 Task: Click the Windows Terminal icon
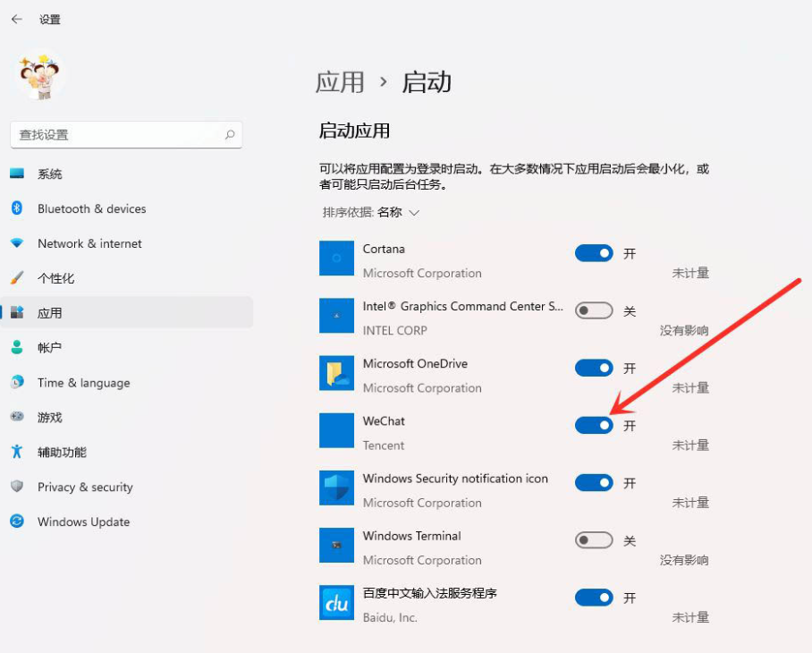[x=336, y=545]
